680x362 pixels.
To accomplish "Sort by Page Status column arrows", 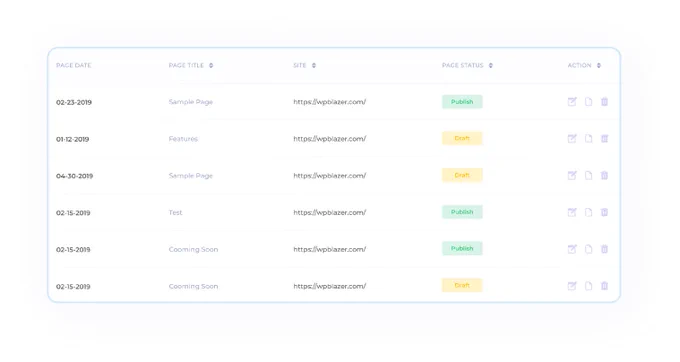I will [490, 65].
